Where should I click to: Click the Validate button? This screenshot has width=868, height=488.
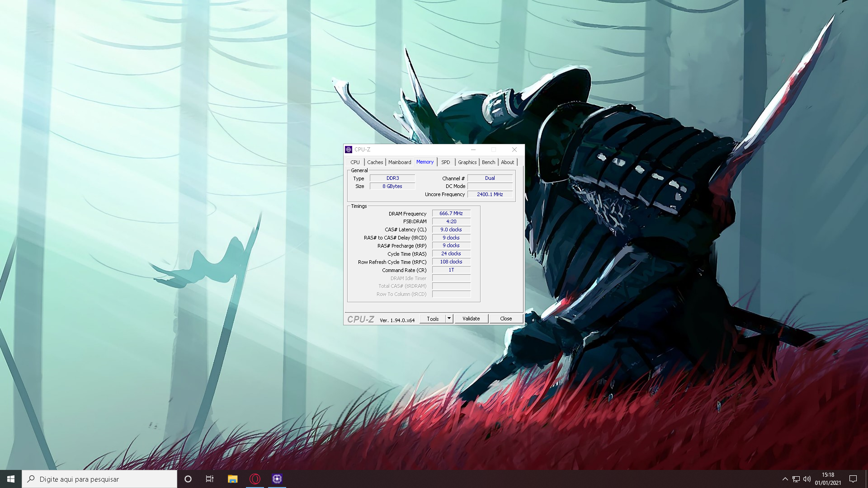(x=471, y=319)
